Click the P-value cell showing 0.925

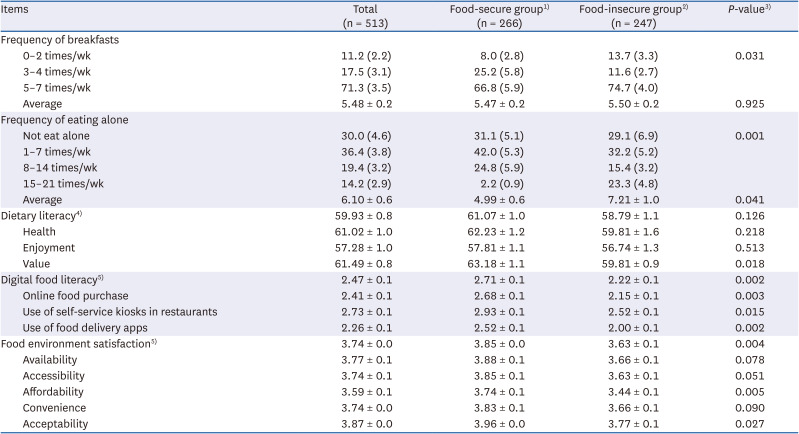click(x=750, y=104)
